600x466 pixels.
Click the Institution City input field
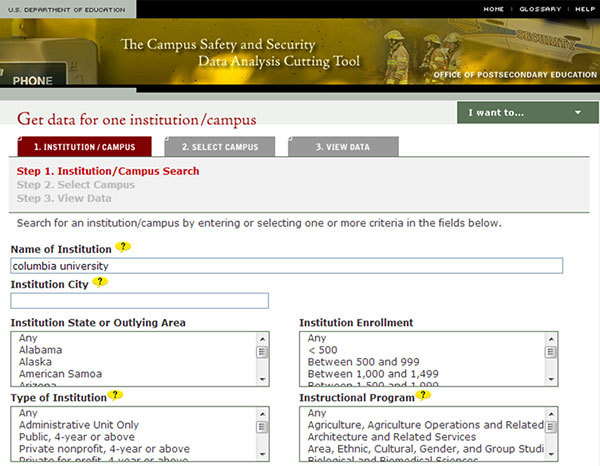tap(140, 301)
